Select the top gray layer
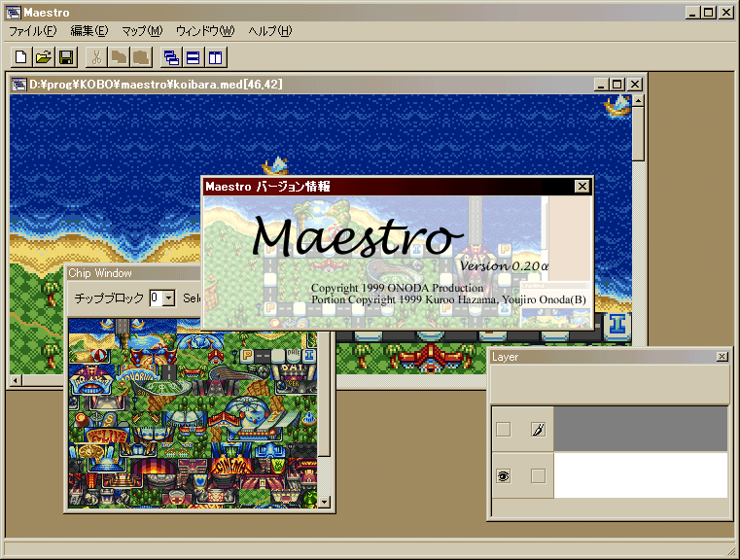This screenshot has width=740, height=560. point(641,430)
